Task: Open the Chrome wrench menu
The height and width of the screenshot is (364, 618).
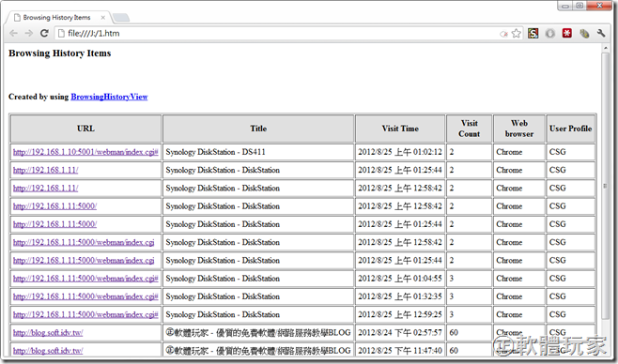Action: [601, 34]
